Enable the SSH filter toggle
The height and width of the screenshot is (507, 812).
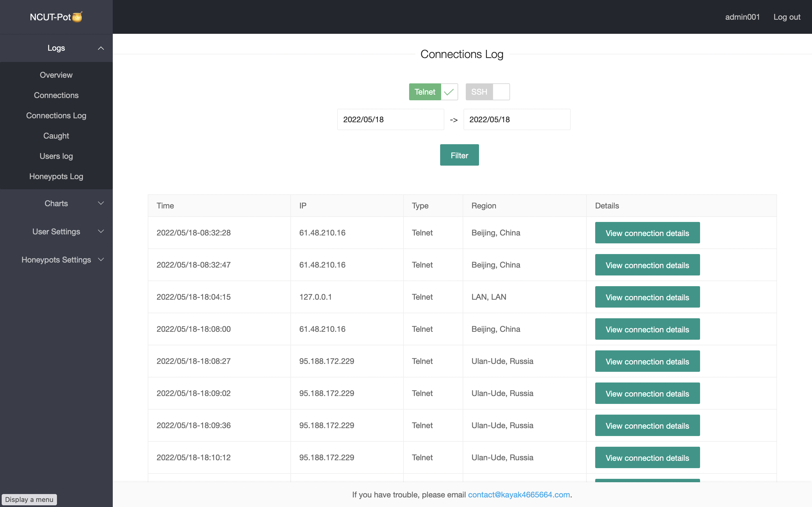(501, 92)
